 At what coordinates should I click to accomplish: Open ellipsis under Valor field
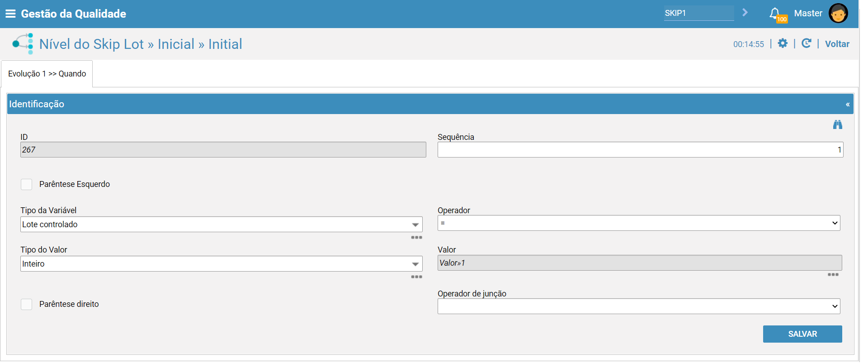point(833,275)
